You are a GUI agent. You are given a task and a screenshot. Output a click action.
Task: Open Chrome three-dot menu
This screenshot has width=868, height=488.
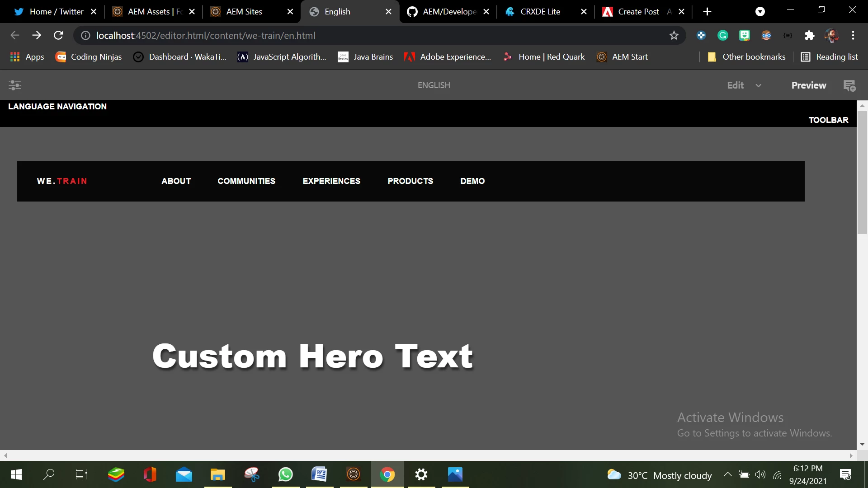click(853, 35)
